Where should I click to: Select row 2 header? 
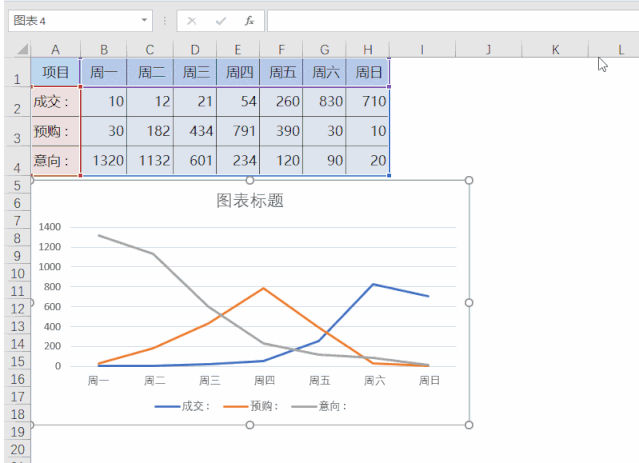tap(17, 102)
